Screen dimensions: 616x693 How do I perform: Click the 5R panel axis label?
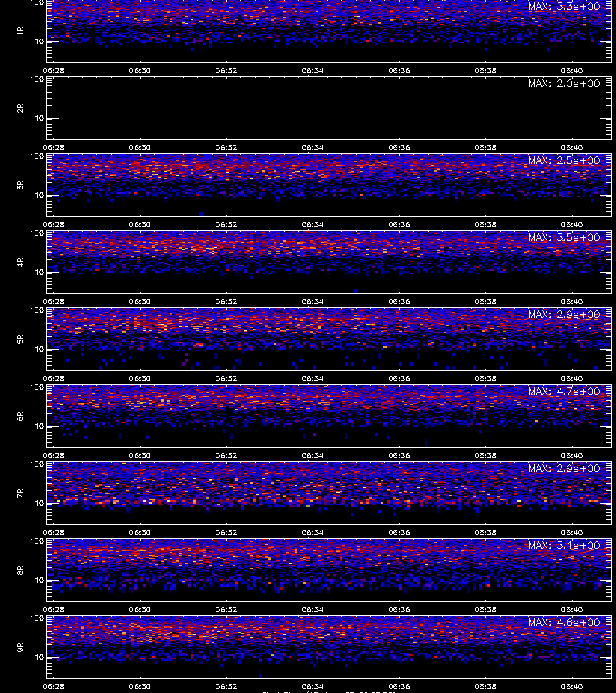[x=20, y=339]
